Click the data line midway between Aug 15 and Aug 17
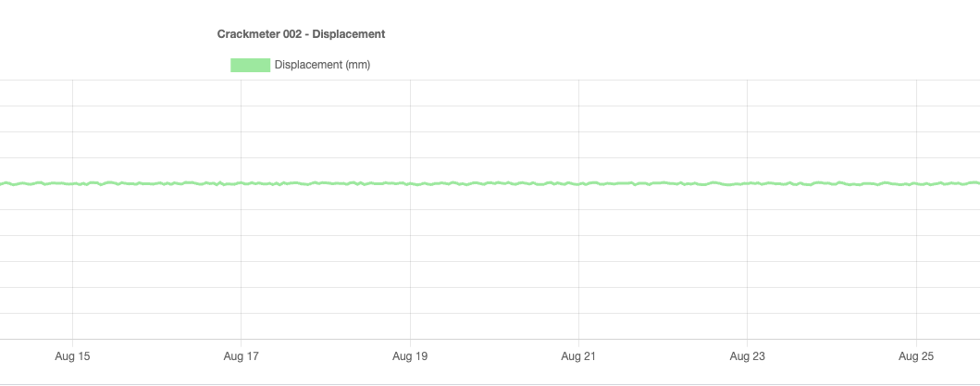The width and height of the screenshot is (980, 386). pos(156,183)
